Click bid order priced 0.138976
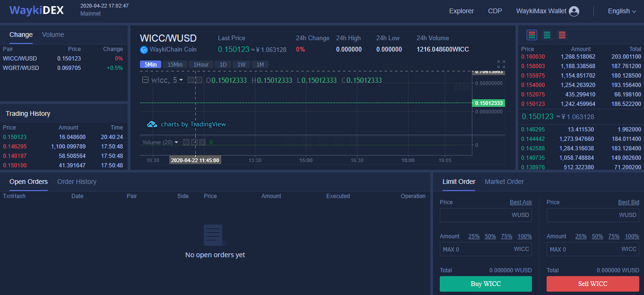Viewport: 644px width, 295px height. 581,167
